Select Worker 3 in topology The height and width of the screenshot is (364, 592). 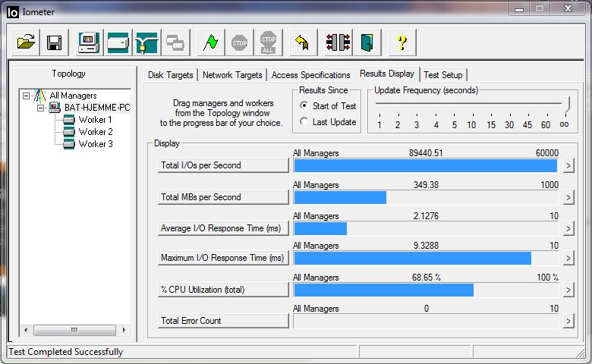[96, 144]
